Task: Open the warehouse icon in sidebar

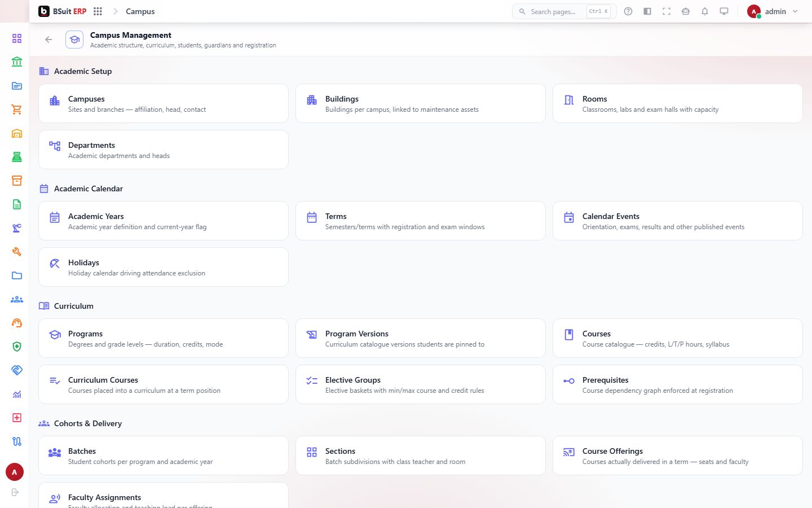Action: 17,133
